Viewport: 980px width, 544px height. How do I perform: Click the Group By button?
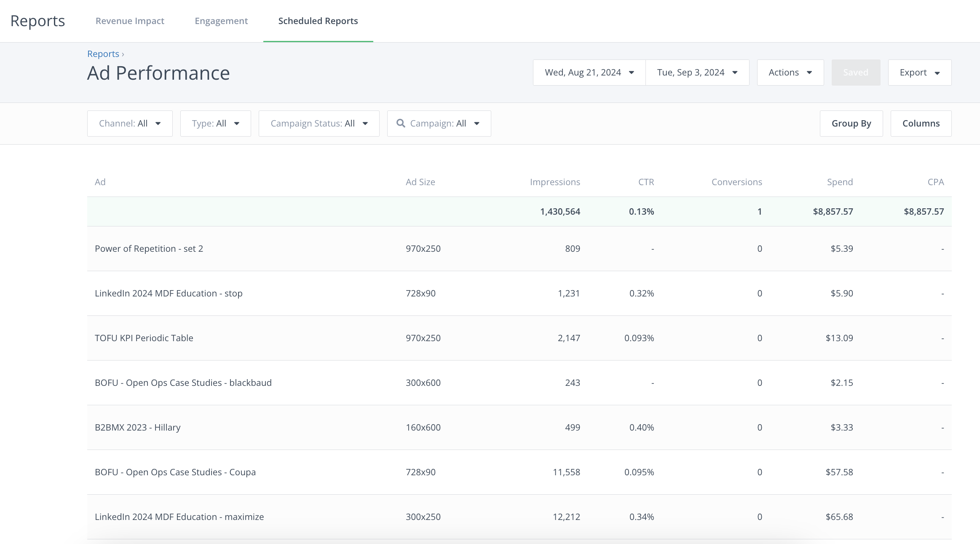(x=851, y=124)
